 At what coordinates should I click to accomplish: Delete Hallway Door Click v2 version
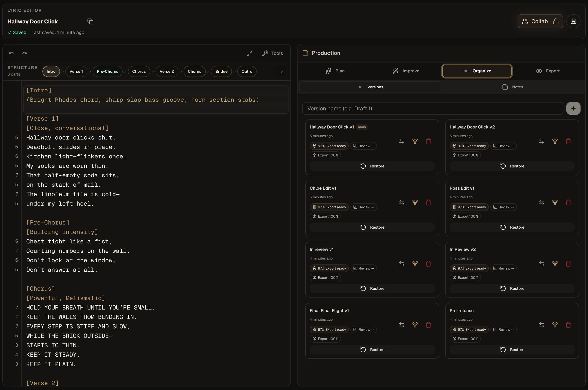(x=568, y=141)
